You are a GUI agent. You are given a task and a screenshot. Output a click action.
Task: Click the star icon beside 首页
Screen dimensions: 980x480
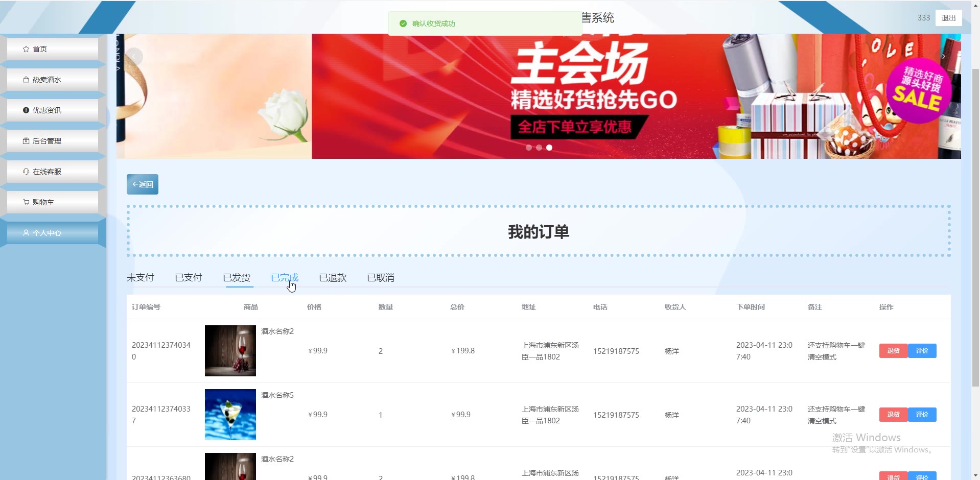pyautogui.click(x=26, y=49)
